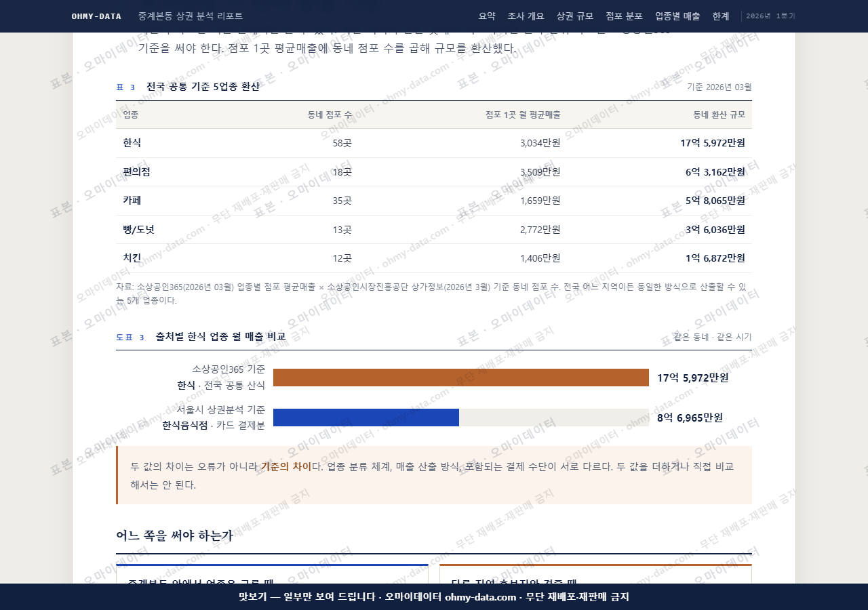Click the OHMY-DATA logo
868x610 pixels.
pyautogui.click(x=96, y=16)
